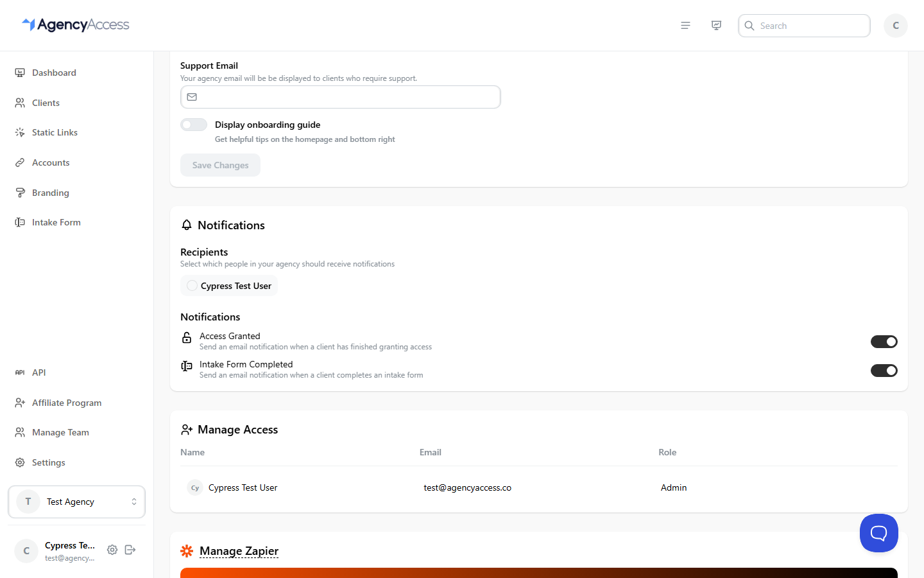The image size is (924, 578).
Task: Click the Intake Form Completed label
Action: pos(246,364)
